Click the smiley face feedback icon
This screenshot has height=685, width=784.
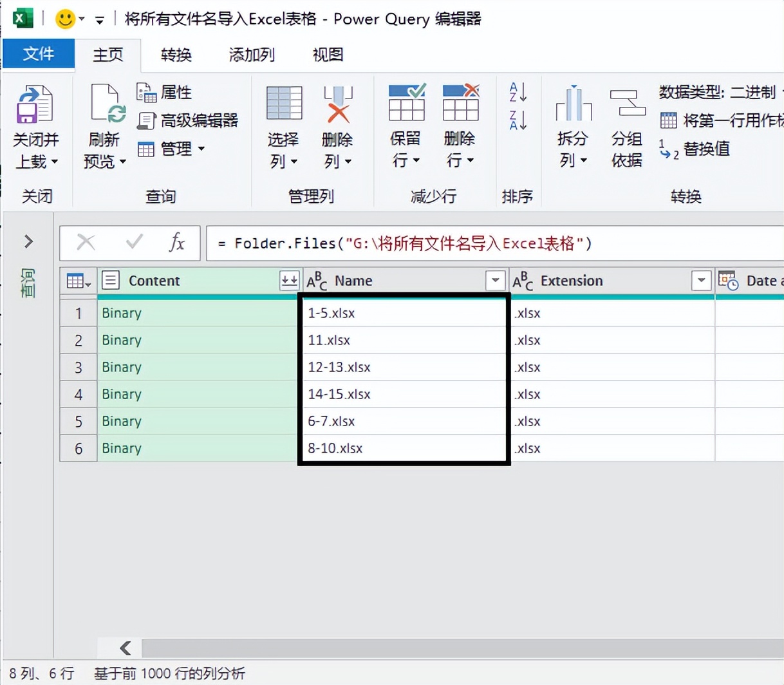65,19
